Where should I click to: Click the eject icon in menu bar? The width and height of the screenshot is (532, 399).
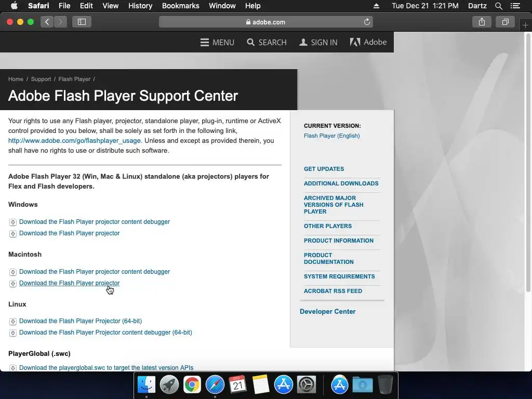click(x=376, y=6)
